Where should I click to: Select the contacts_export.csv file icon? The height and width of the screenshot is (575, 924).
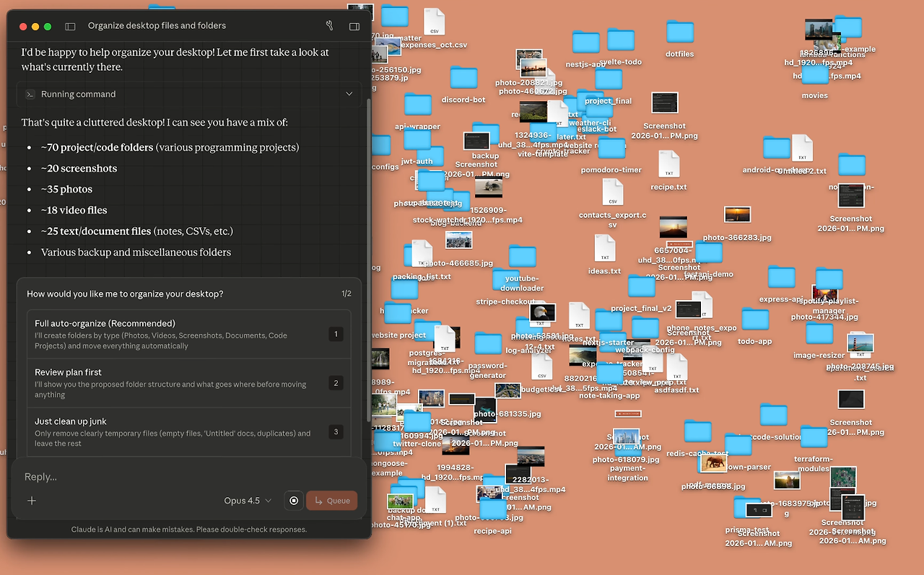(x=613, y=192)
